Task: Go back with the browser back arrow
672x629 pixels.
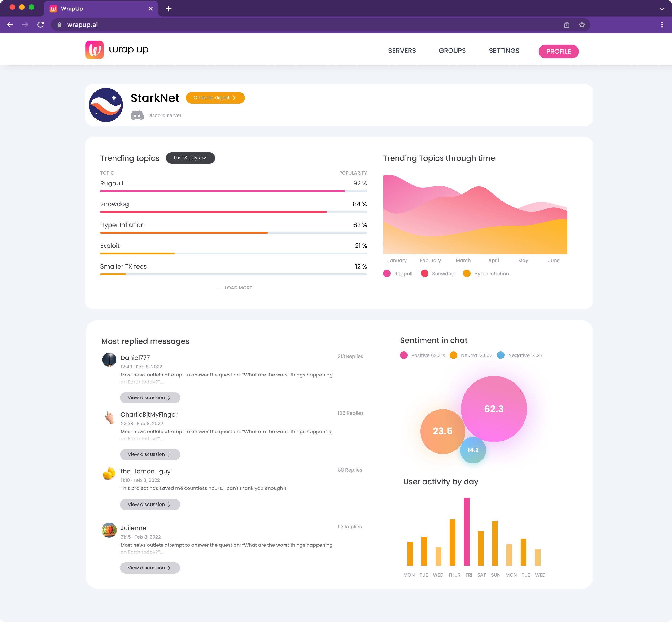Action: click(10, 25)
